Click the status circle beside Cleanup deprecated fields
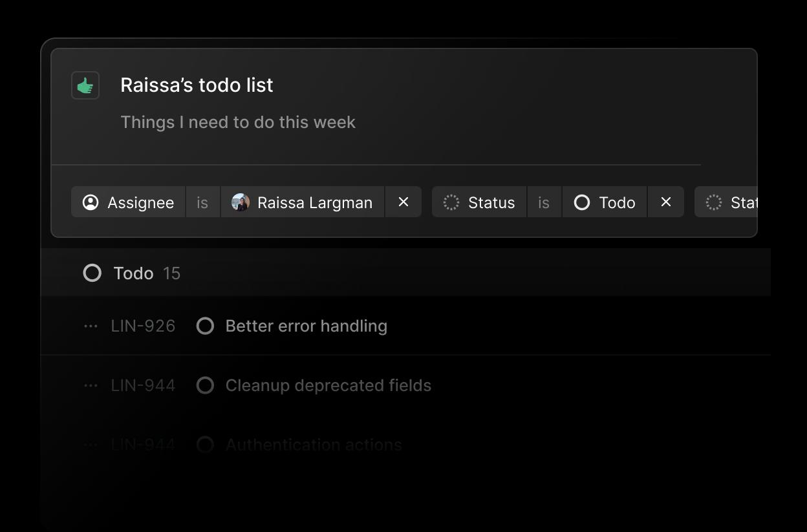Screen dimensions: 807x532 tap(205, 385)
